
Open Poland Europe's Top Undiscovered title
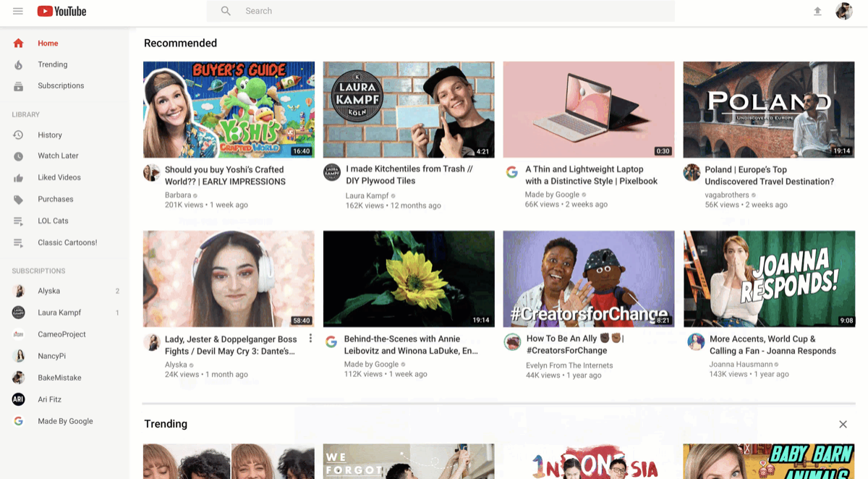769,176
